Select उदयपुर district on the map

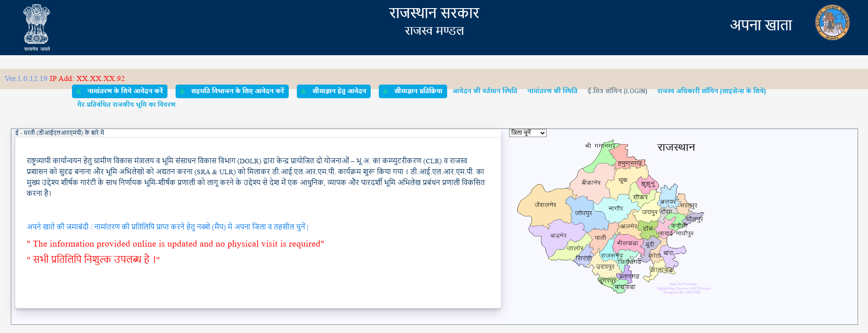click(605, 267)
